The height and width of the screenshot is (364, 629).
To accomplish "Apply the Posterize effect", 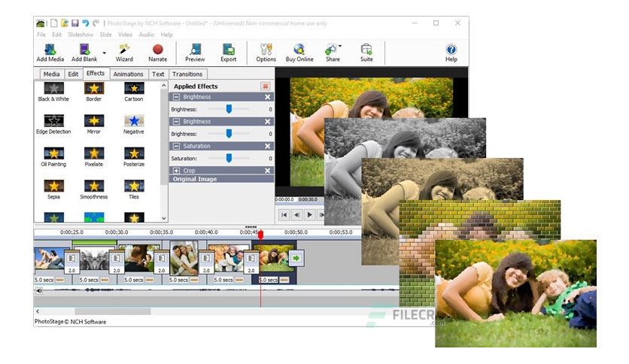I will (x=134, y=156).
